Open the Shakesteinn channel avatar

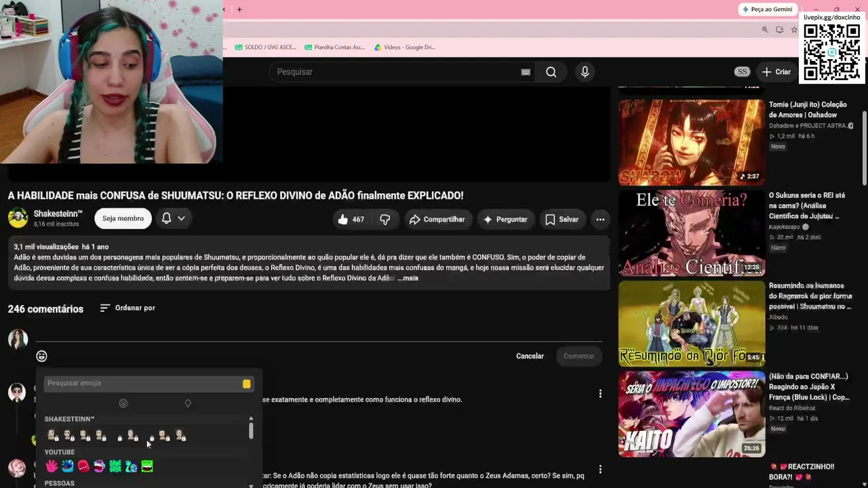pyautogui.click(x=18, y=218)
